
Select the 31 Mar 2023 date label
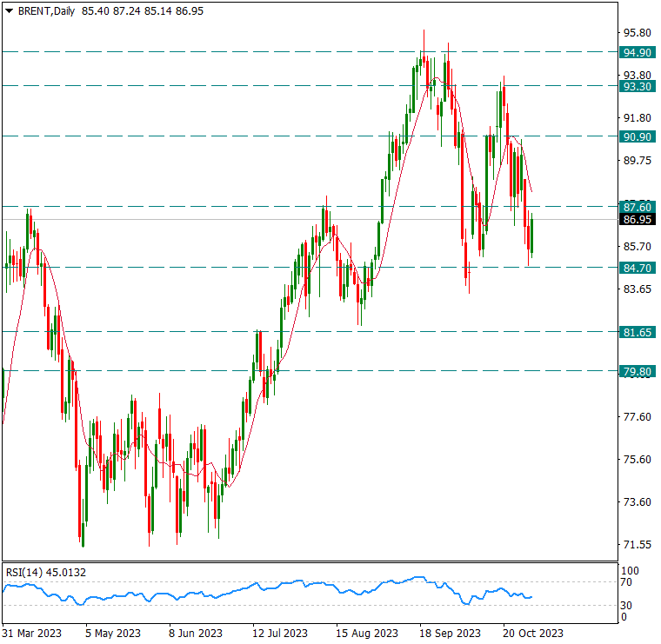tap(31, 634)
